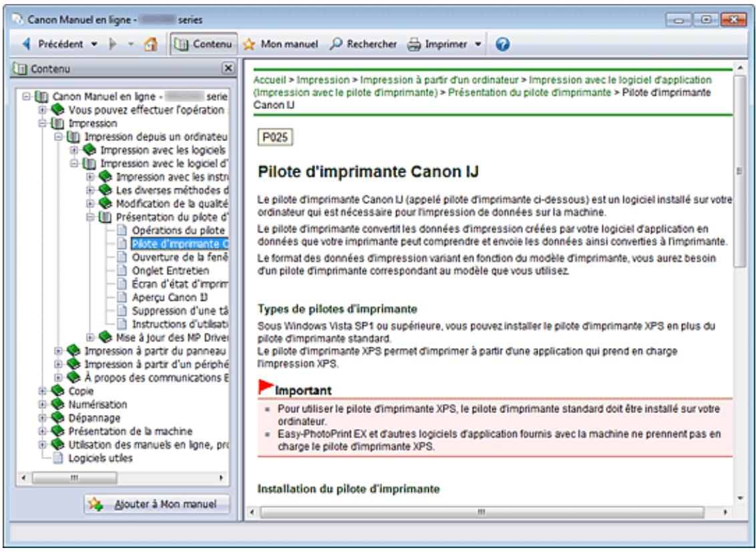
Task: Expand Impression avec les instr node
Action: pos(90,177)
